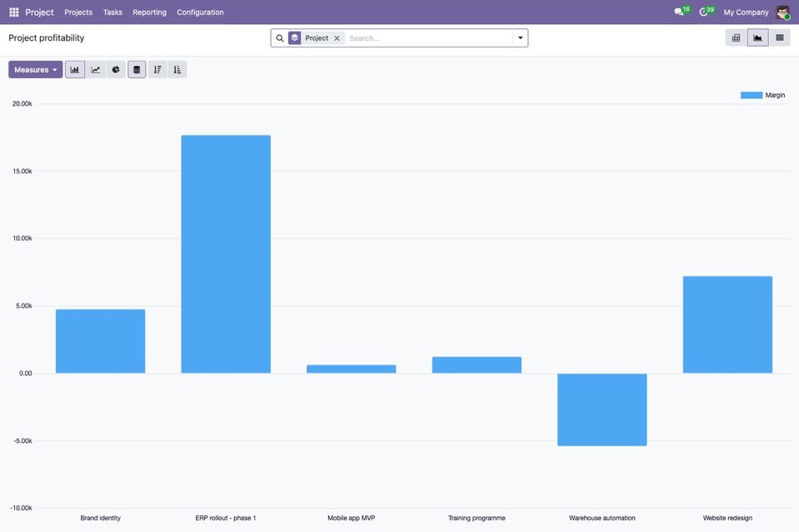The width and height of the screenshot is (799, 532).
Task: Open the apps grid menu
Action: 14,12
